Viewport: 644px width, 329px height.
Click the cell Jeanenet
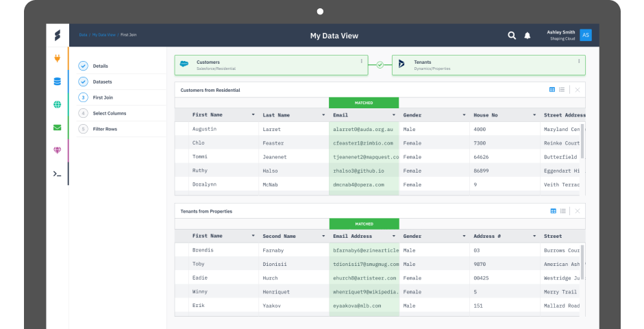pos(275,157)
